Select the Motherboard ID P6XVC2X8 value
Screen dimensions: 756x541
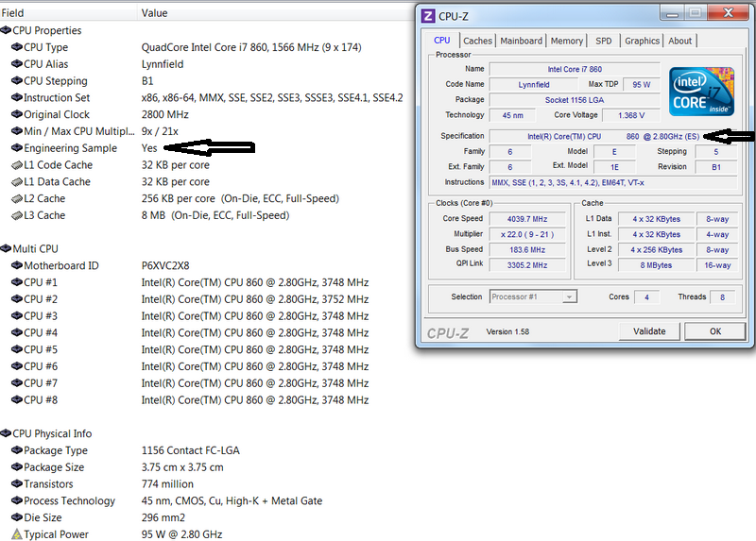tap(165, 265)
